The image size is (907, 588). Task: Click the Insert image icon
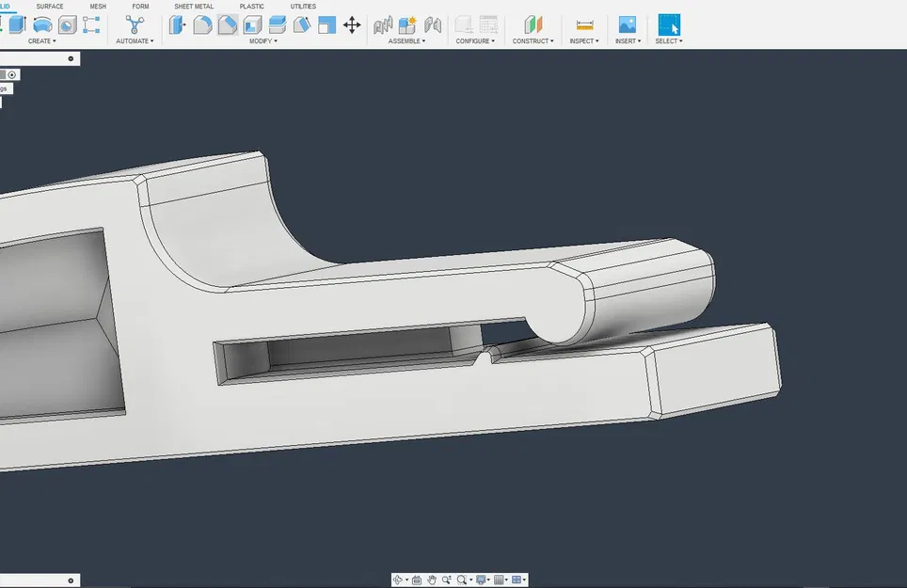point(628,25)
